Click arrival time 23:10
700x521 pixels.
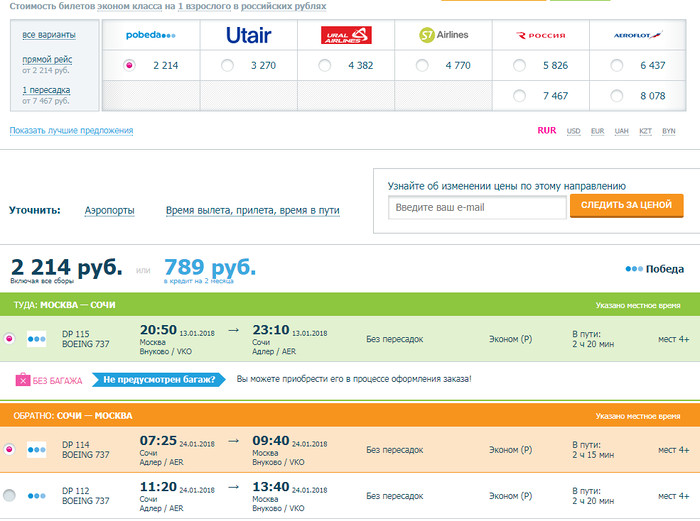[x=271, y=330]
